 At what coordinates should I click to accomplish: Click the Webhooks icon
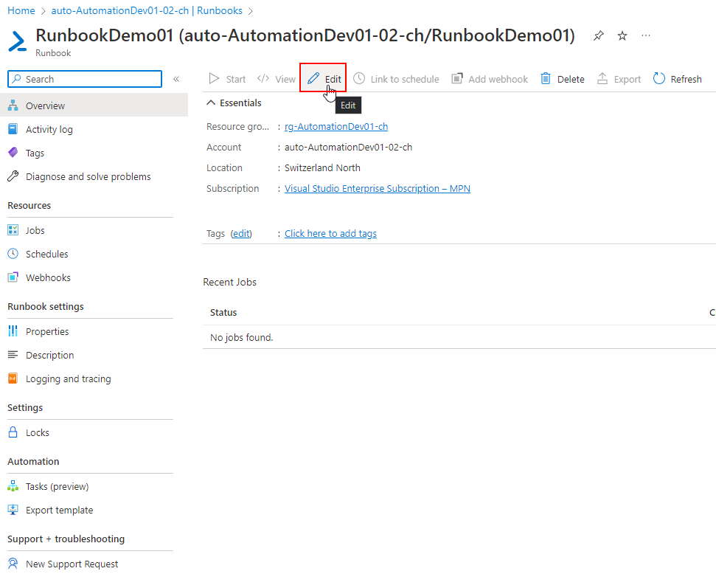point(13,277)
